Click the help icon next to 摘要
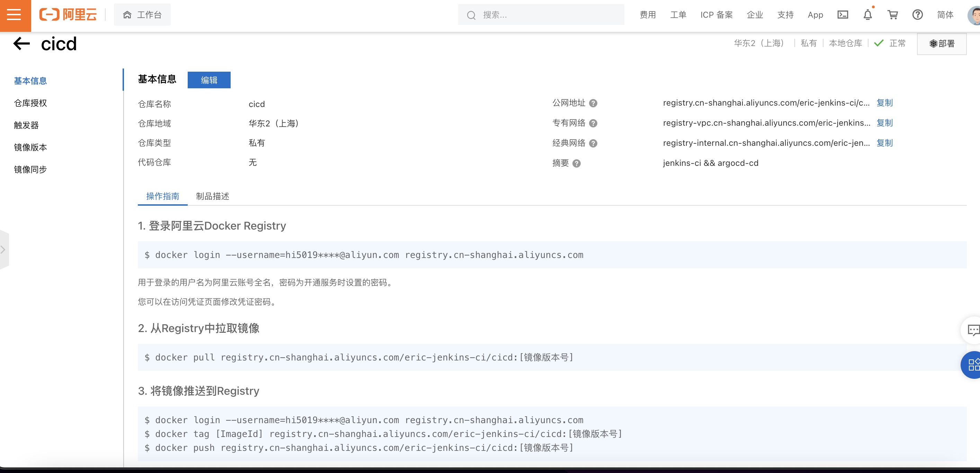 click(577, 164)
